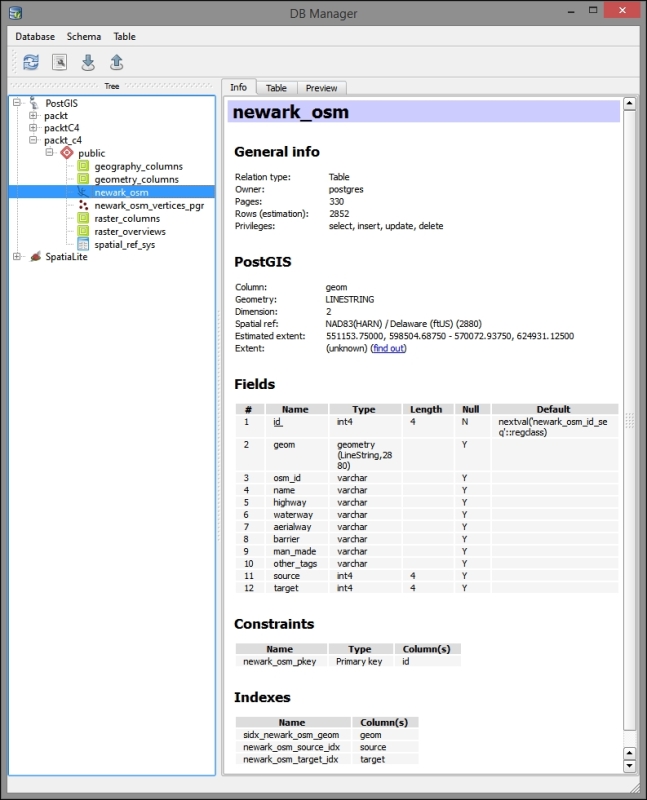The image size is (647, 800).
Task: Select packt in the tree
Action: tap(56, 116)
